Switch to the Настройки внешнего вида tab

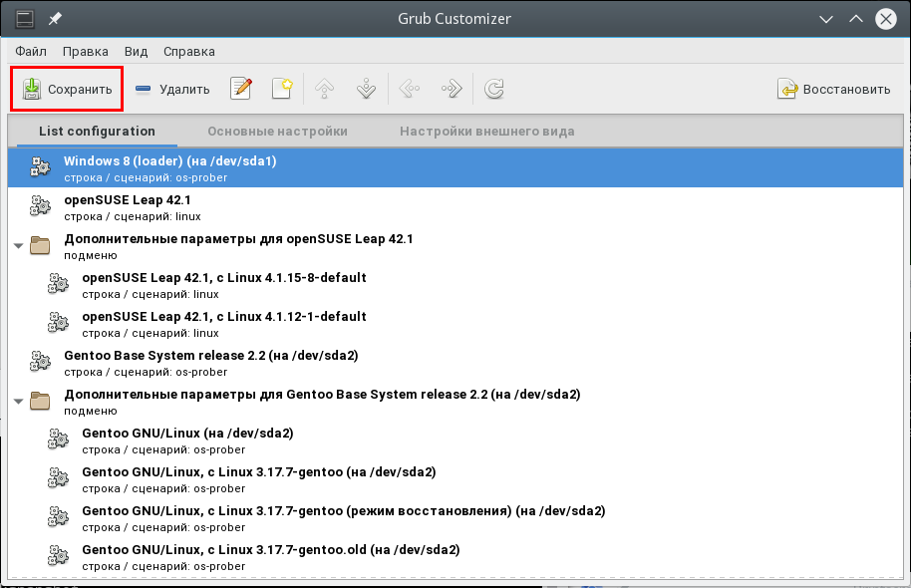point(486,132)
